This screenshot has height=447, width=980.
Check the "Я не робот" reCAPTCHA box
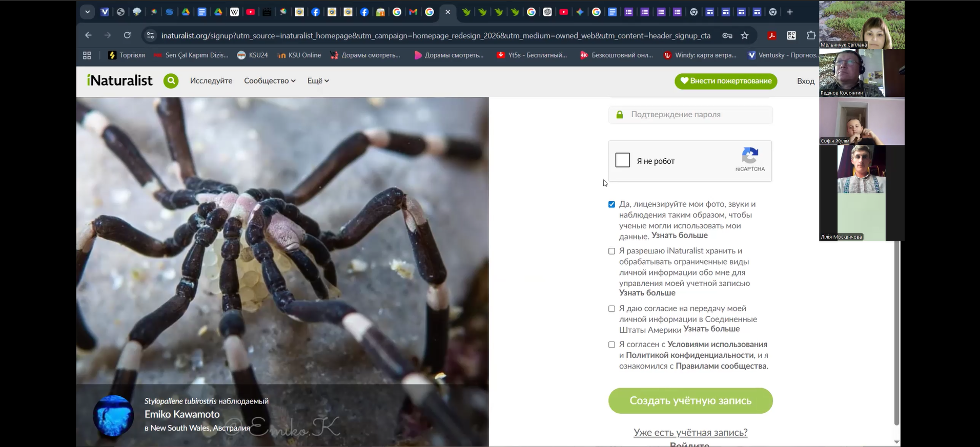(x=622, y=161)
